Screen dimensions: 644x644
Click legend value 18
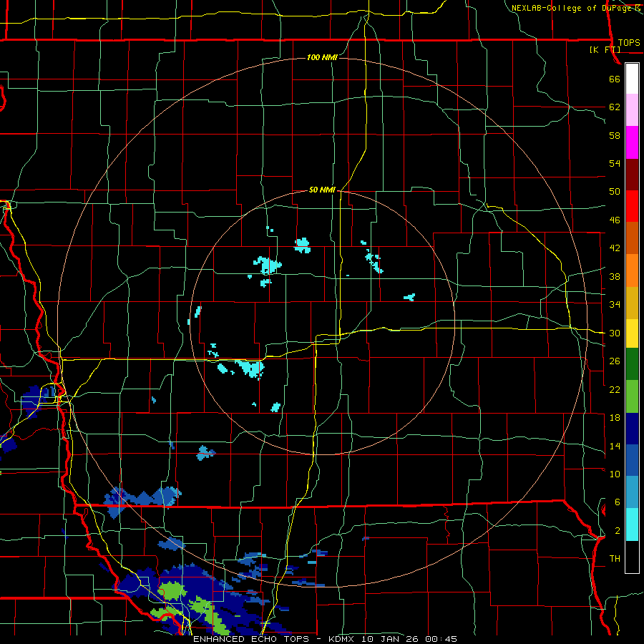[615, 418]
